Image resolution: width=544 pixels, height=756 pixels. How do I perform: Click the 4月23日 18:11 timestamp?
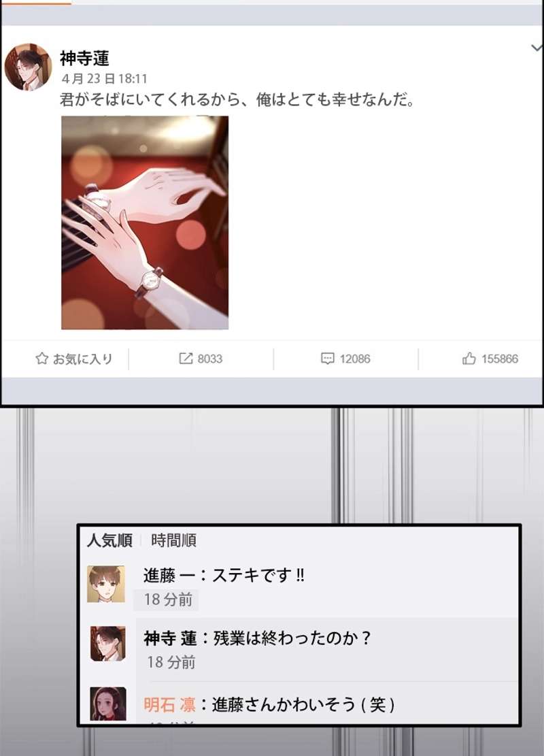[104, 78]
